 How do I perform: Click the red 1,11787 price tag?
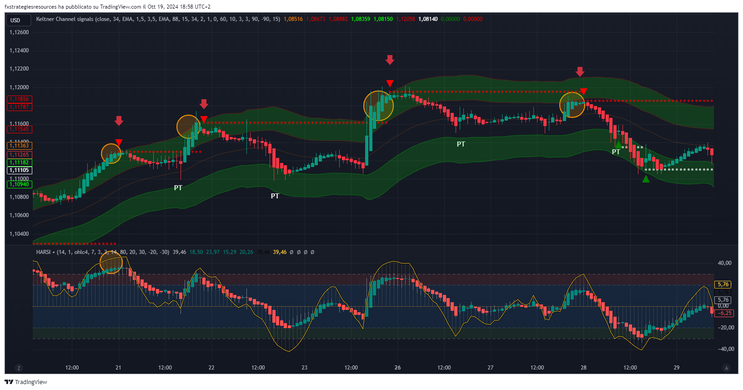coord(19,107)
